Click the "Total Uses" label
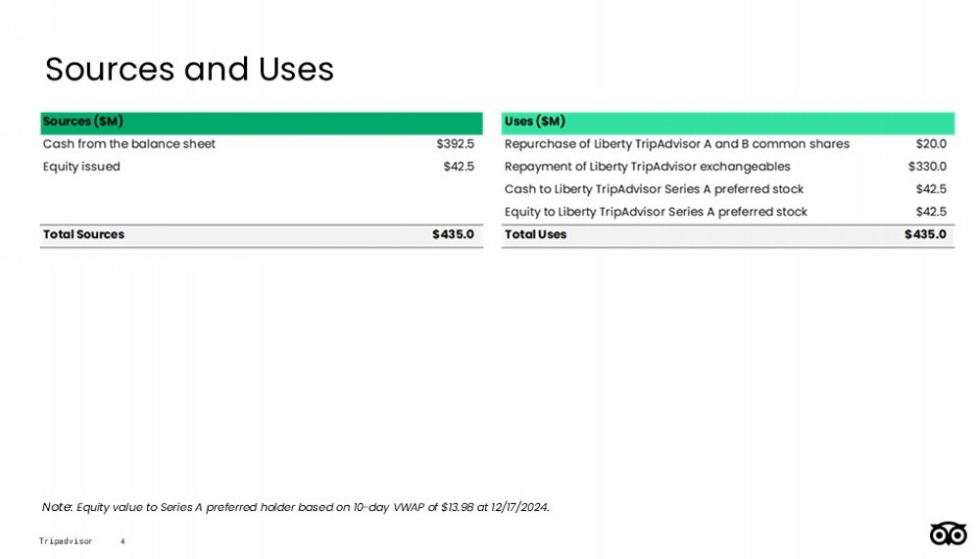Screen dimensions: 980x559 535,234
